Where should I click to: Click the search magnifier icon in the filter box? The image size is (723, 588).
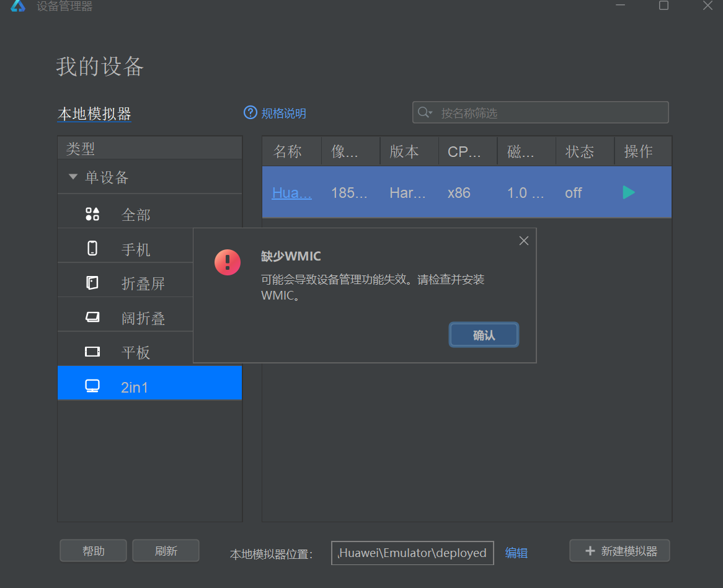(422, 112)
